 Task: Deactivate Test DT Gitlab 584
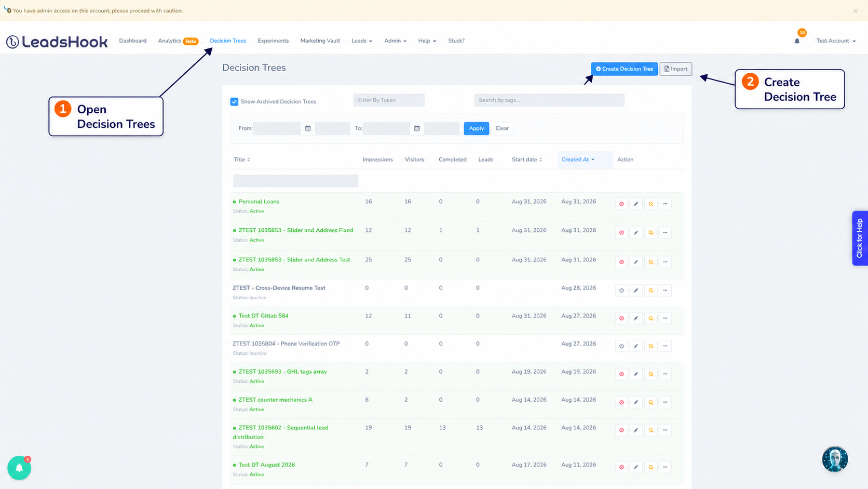point(621,318)
